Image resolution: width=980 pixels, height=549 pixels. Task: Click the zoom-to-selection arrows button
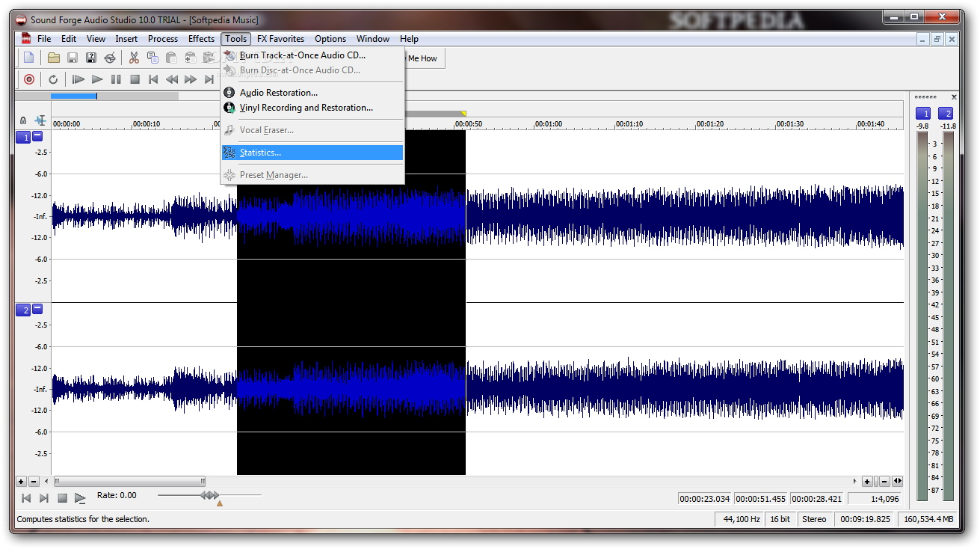point(898,482)
